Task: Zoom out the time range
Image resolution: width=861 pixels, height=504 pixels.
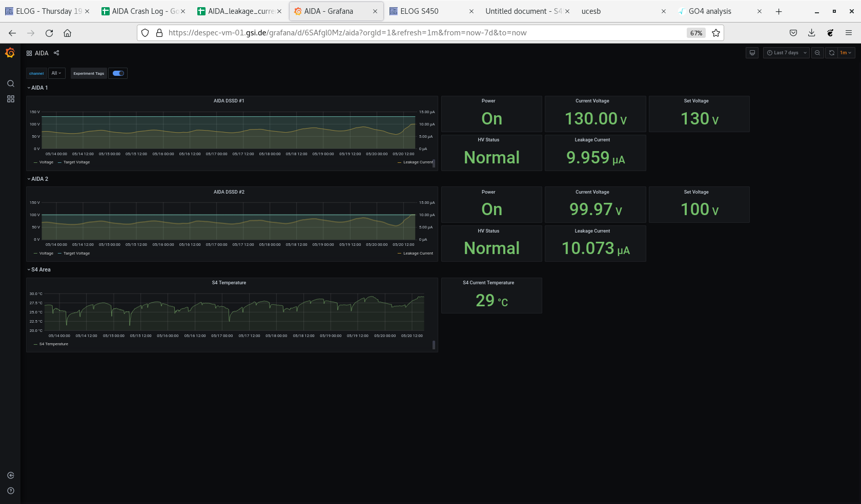Action: [817, 53]
